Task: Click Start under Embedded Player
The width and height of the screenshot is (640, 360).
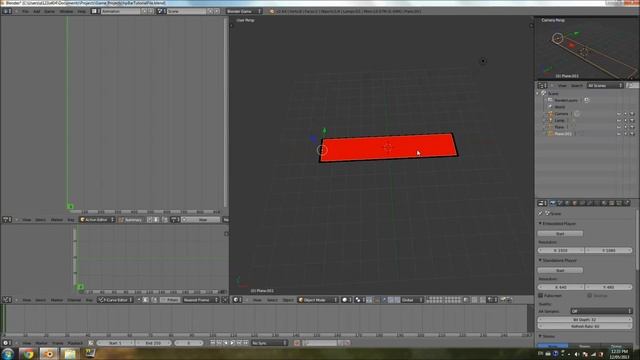Action: [x=560, y=233]
